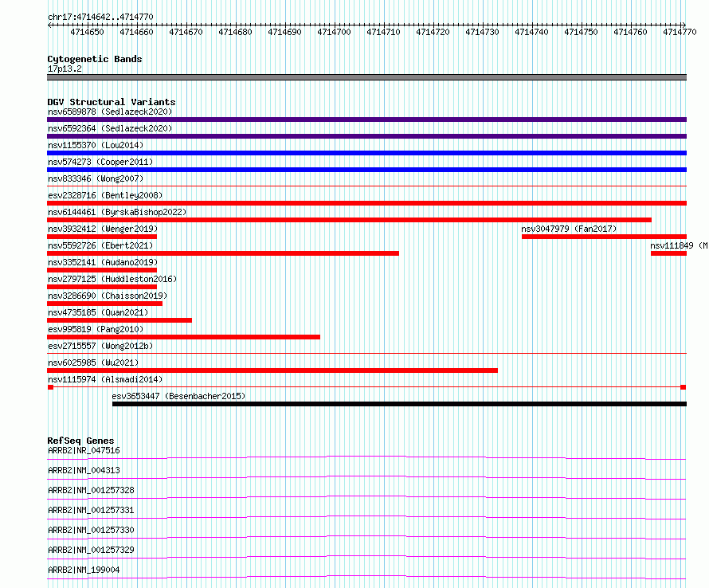Open esv2715557 (Wong2012b) label
The height and width of the screenshot is (588, 709).
pos(100,346)
